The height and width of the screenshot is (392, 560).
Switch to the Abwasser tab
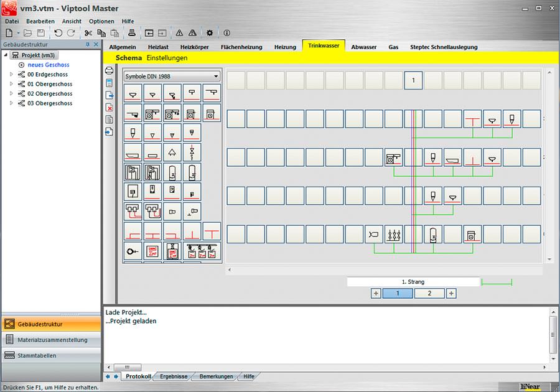363,47
